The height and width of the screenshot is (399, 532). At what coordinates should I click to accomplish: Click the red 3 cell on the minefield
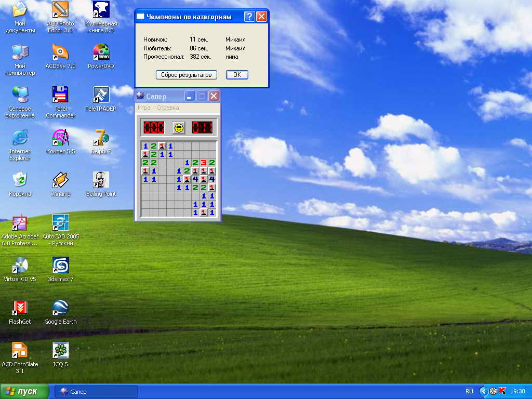tap(204, 163)
